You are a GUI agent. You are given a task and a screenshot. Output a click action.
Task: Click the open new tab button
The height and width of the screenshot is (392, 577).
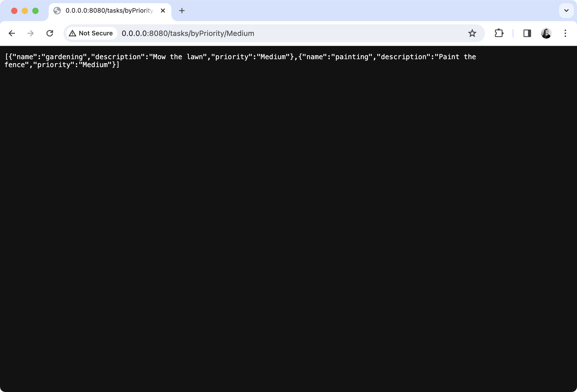pyautogui.click(x=182, y=11)
